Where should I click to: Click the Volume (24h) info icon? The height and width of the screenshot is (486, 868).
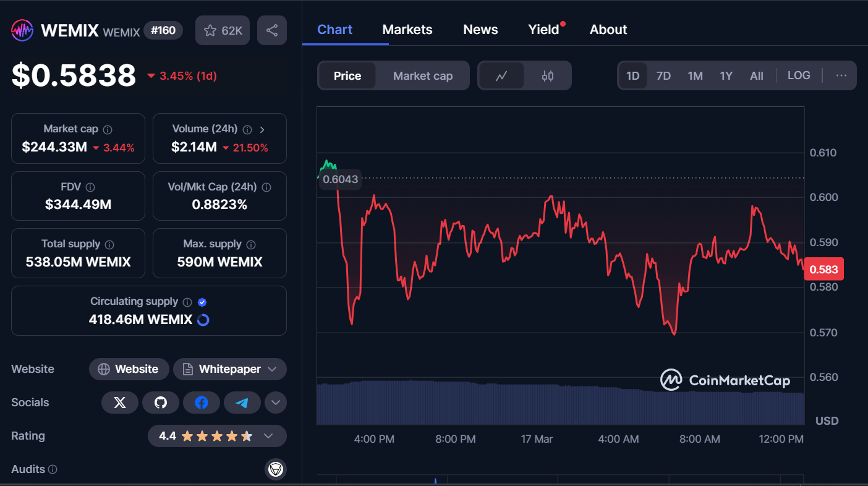[247, 129]
